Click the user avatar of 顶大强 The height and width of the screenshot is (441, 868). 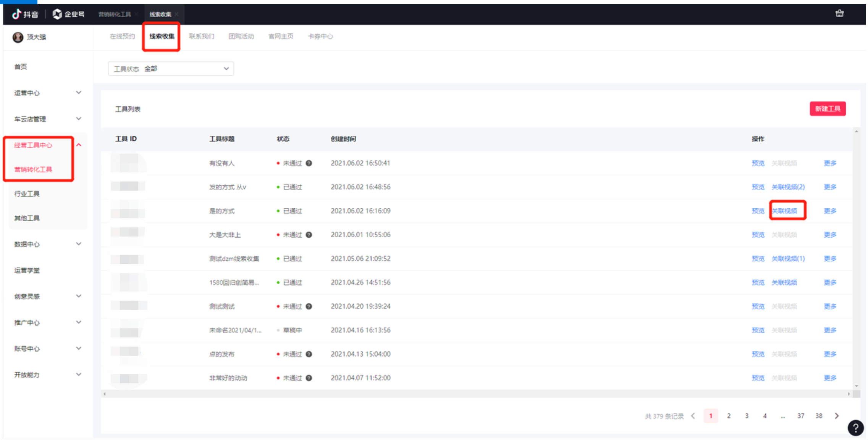18,37
